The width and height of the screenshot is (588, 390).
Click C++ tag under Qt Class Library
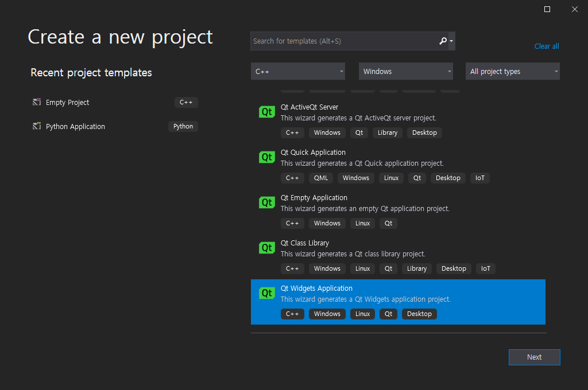[x=292, y=268]
